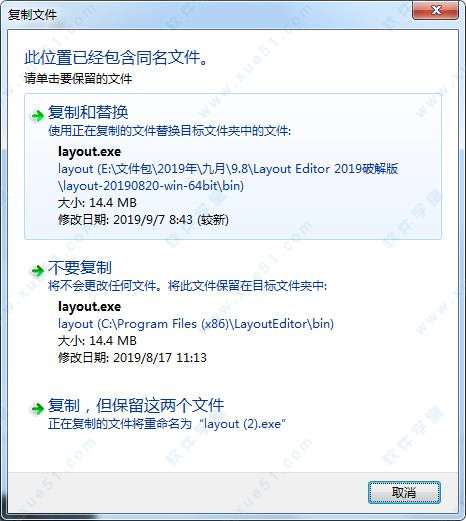466x521 pixels.
Task: Close the 复制文件 dialog with the X
Action: coord(435,11)
